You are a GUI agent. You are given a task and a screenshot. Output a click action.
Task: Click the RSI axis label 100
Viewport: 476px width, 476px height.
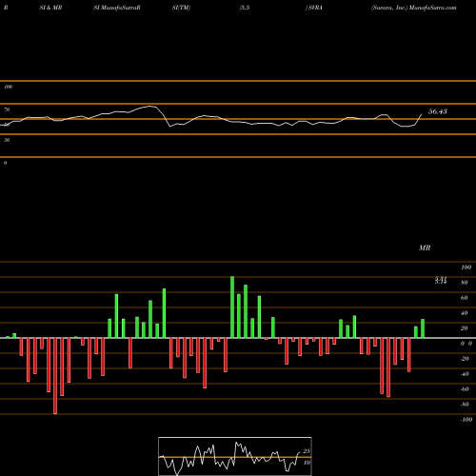(x=9, y=87)
